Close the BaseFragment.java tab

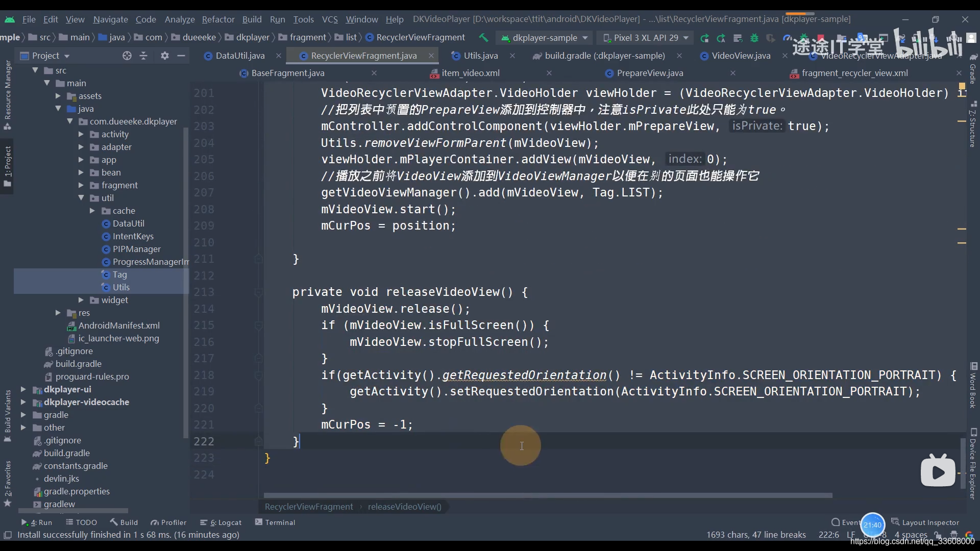374,73
